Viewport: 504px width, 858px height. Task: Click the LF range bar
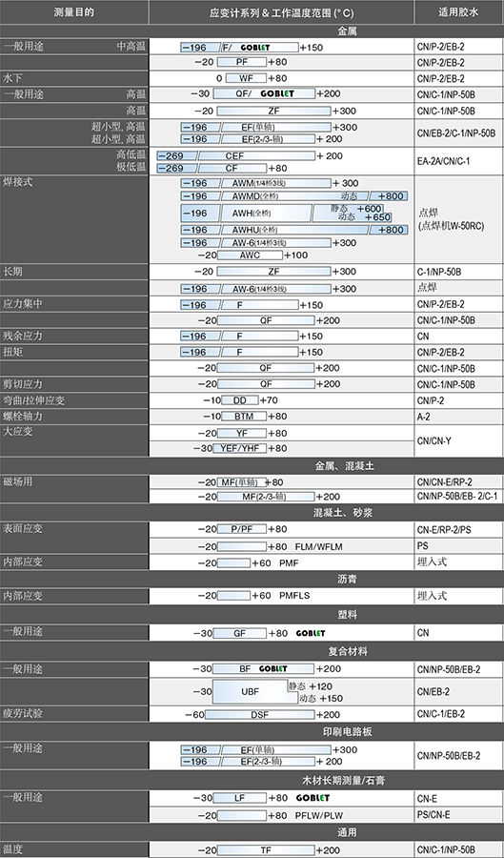(x=239, y=798)
